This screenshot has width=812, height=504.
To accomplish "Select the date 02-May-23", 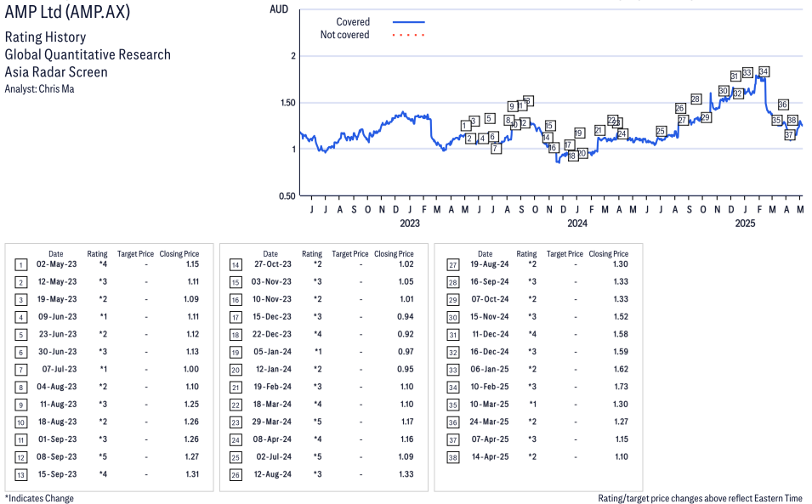I will pyautogui.click(x=56, y=264).
